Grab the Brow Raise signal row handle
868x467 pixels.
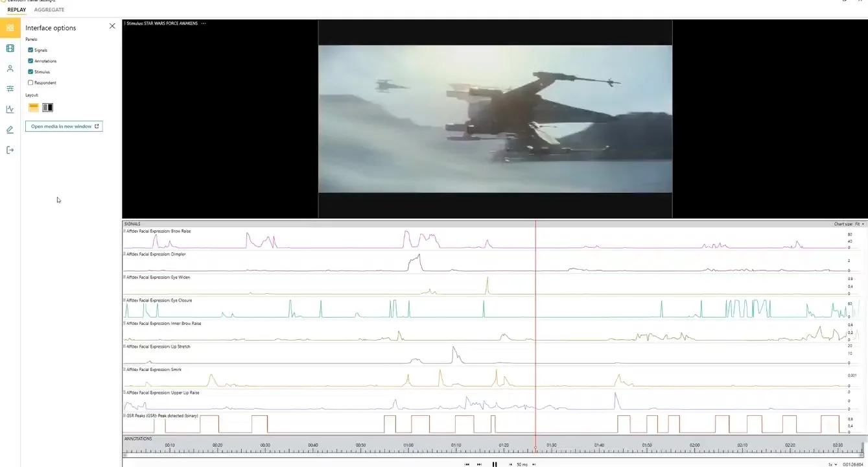coord(124,231)
